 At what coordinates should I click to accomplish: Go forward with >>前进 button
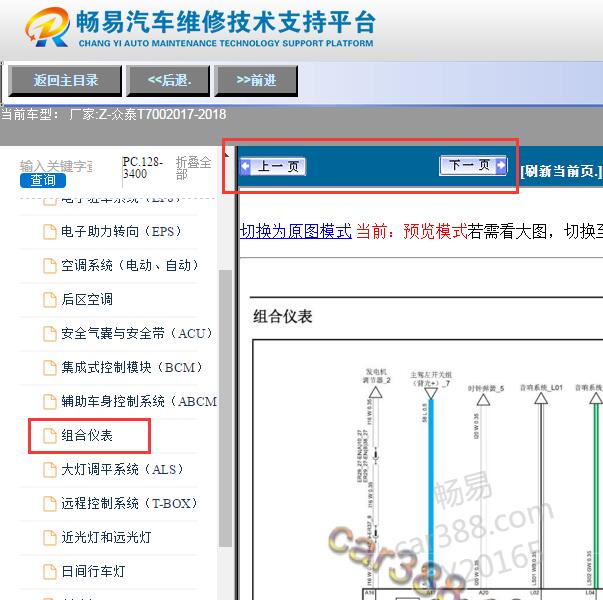256,80
